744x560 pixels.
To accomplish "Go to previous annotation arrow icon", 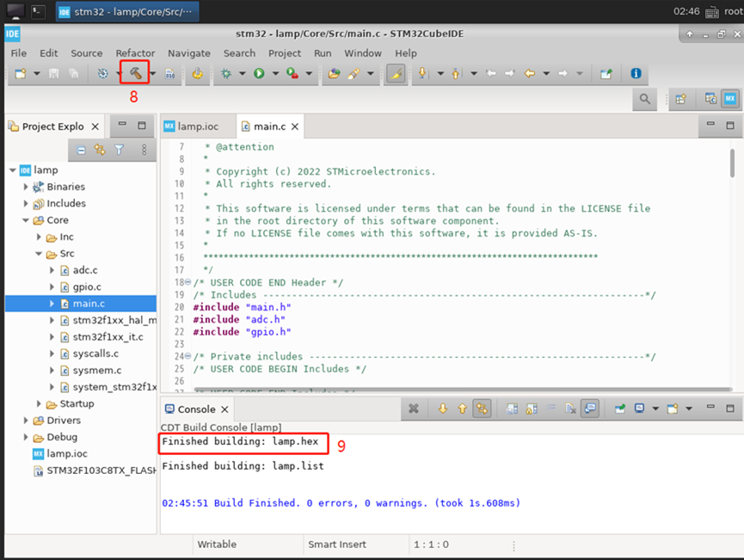I will click(x=456, y=74).
